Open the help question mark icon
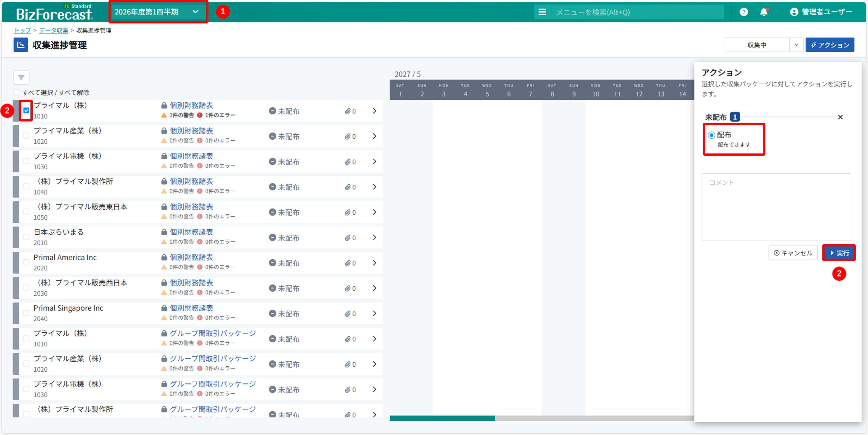 (744, 12)
